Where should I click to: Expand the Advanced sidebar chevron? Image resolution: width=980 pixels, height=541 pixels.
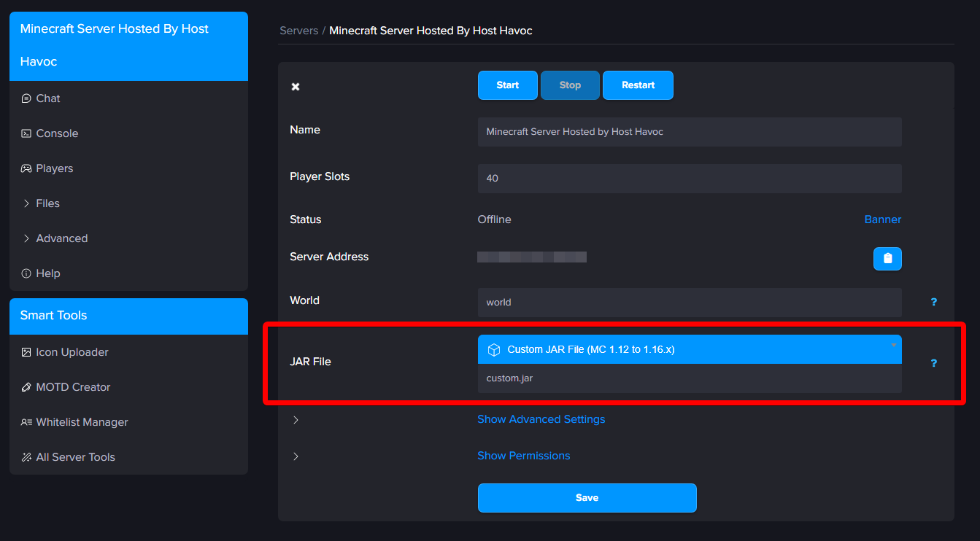coord(27,238)
